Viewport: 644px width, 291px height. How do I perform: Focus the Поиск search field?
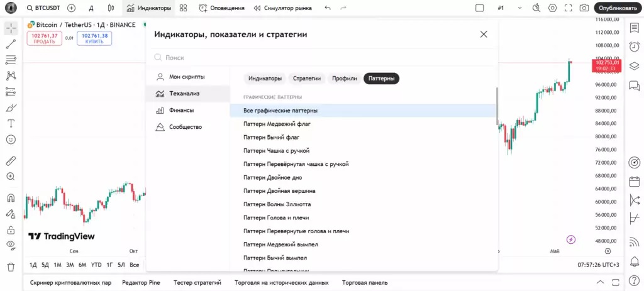click(323, 58)
